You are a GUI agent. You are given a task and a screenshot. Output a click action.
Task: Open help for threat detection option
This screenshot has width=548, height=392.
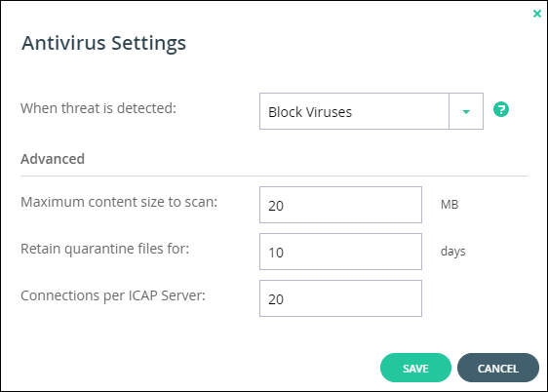click(501, 109)
